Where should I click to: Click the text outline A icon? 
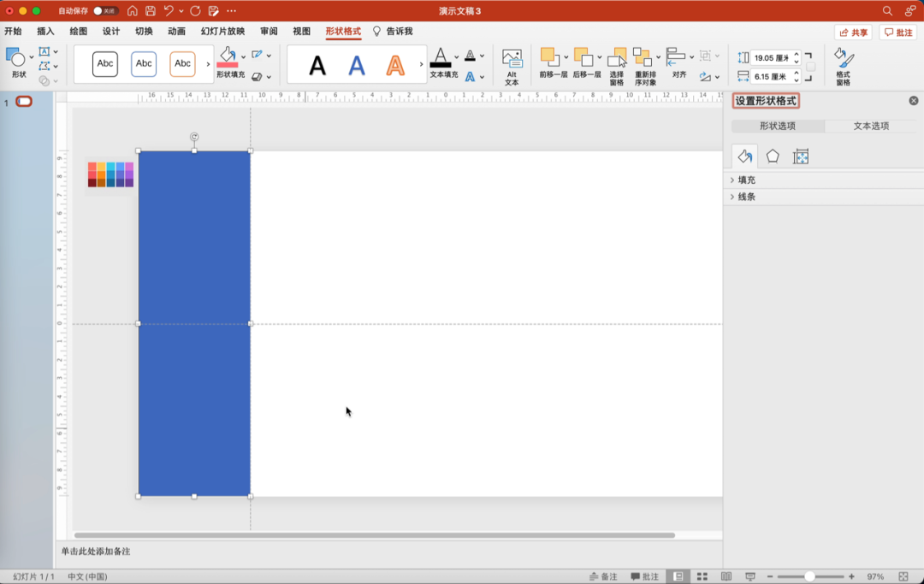(470, 56)
